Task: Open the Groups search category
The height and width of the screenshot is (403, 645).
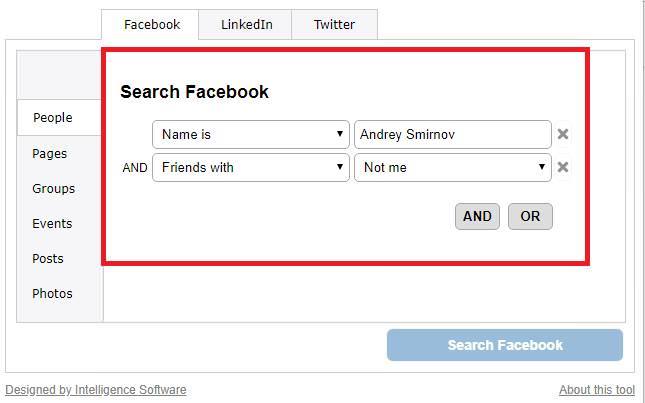Action: 53,188
